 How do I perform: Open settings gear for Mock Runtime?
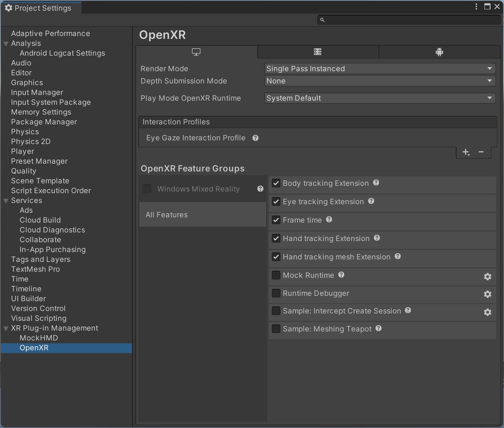point(487,277)
